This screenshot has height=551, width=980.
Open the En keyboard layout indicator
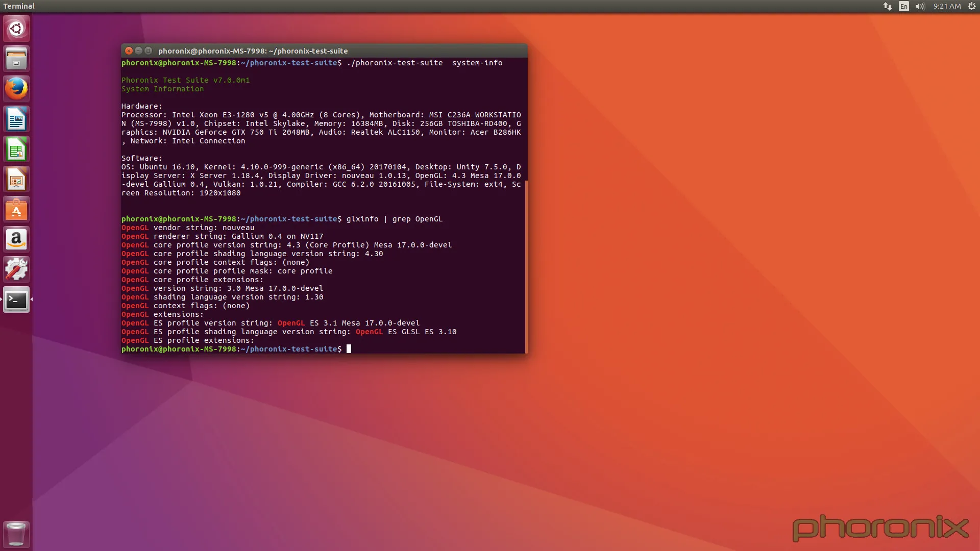click(904, 6)
